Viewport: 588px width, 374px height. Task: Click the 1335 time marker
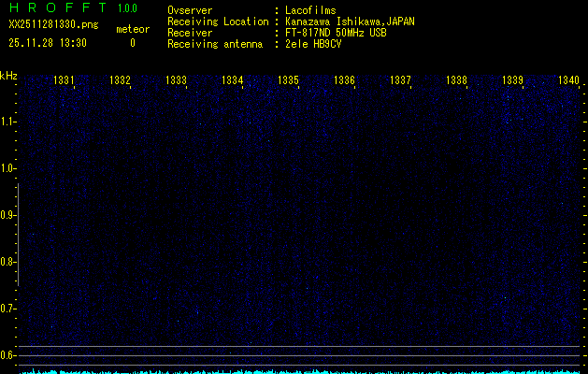289,81
